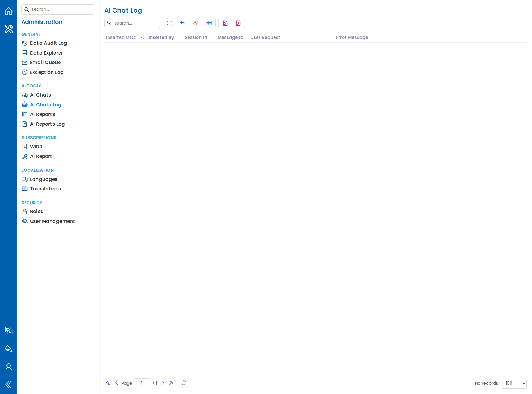The height and width of the screenshot is (394, 532).
Task: Go to last page double-chevron
Action: tap(171, 383)
